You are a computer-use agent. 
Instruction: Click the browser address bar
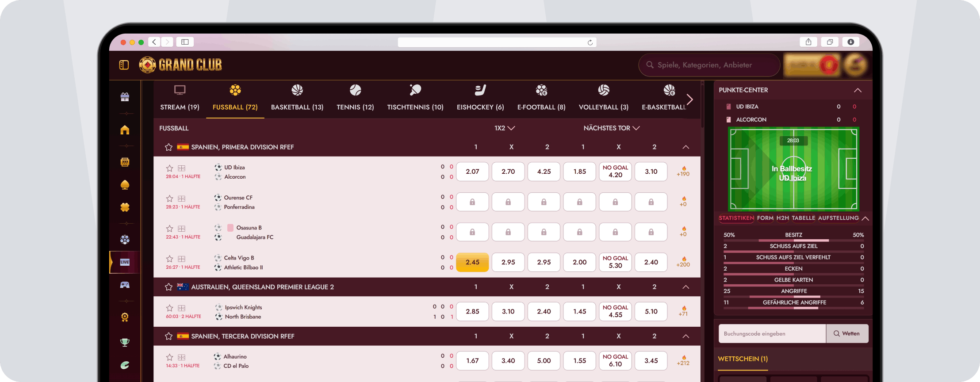[497, 42]
